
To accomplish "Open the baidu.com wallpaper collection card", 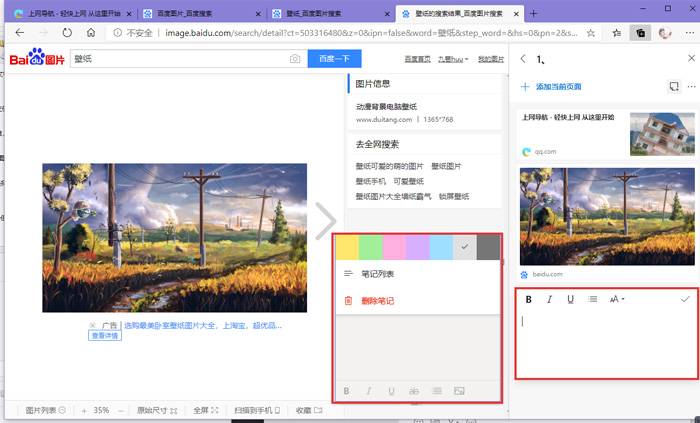I will point(608,223).
